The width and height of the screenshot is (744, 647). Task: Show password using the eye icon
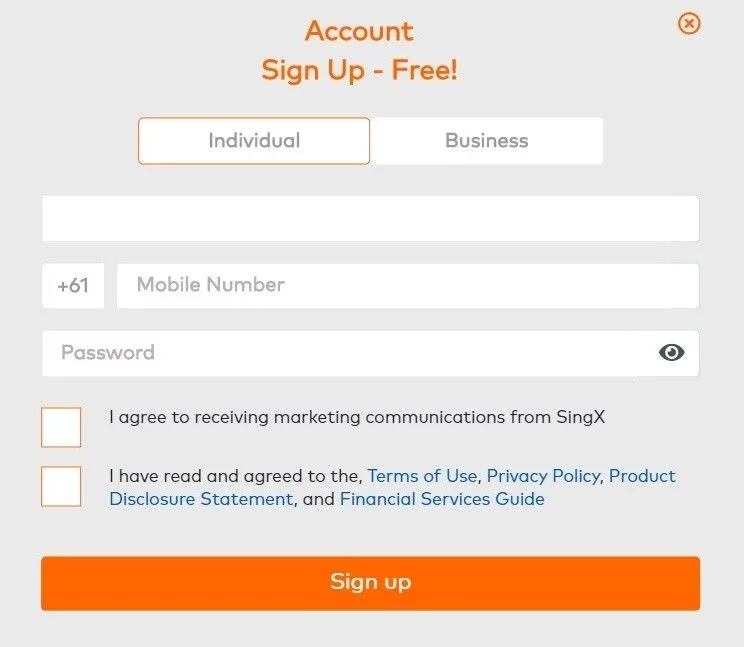(672, 352)
